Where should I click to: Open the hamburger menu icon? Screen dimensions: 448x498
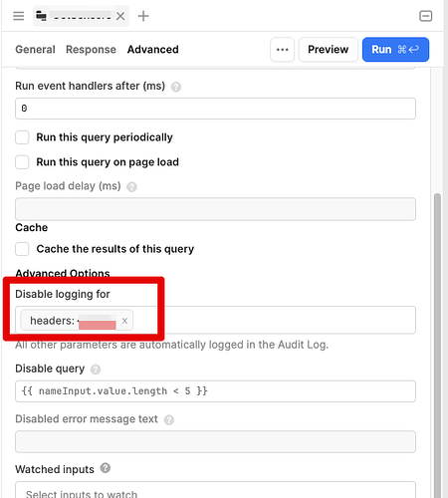click(19, 16)
